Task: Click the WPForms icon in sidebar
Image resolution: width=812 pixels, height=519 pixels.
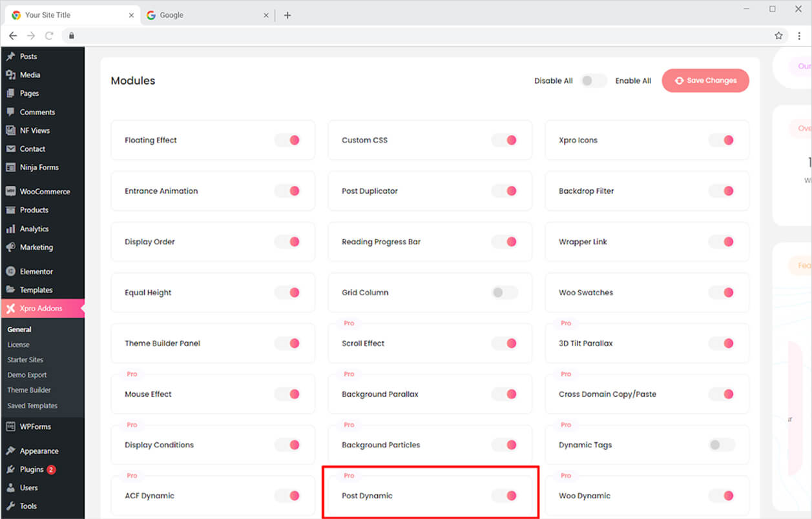Action: coord(10,427)
